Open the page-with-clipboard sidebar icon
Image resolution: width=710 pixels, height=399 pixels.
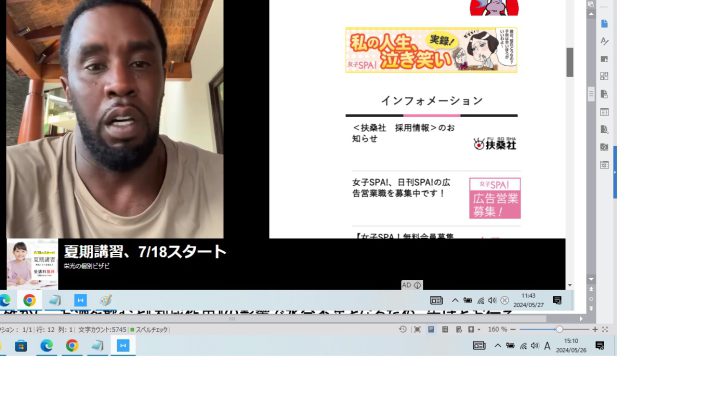604,94
